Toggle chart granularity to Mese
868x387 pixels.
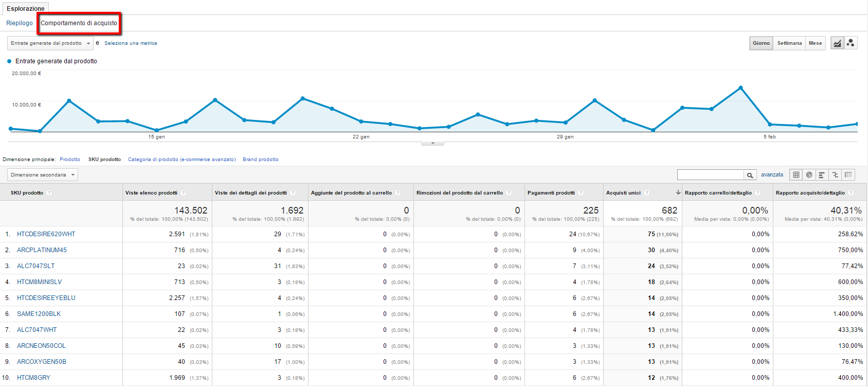(815, 43)
